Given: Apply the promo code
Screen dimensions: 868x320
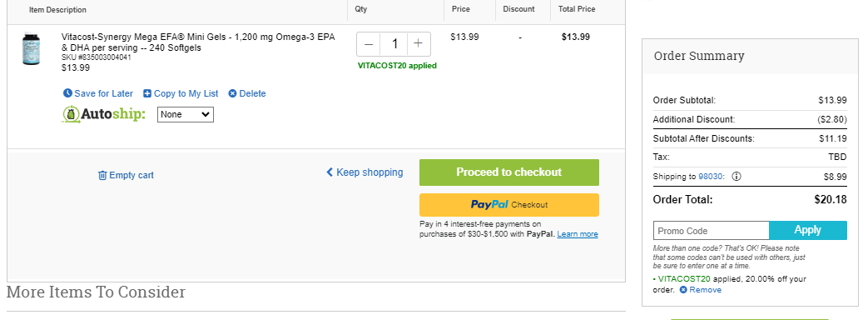Looking at the screenshot, I should pos(807,230).
